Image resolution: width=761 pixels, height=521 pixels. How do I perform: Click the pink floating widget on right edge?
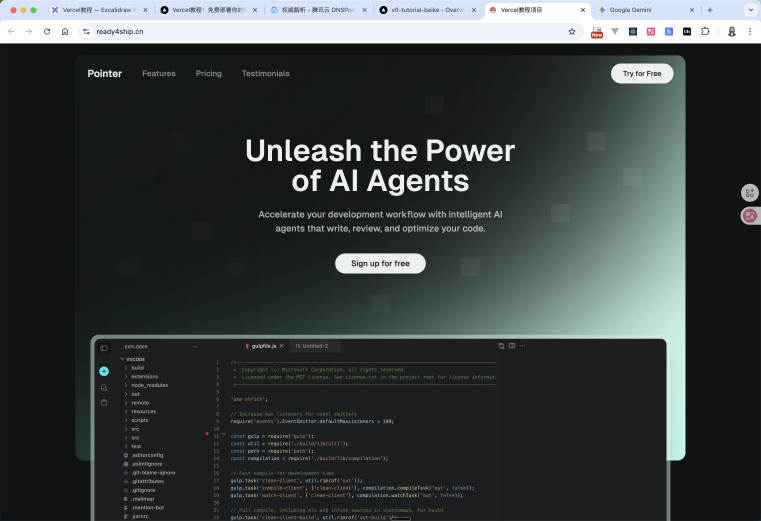[x=749, y=215]
